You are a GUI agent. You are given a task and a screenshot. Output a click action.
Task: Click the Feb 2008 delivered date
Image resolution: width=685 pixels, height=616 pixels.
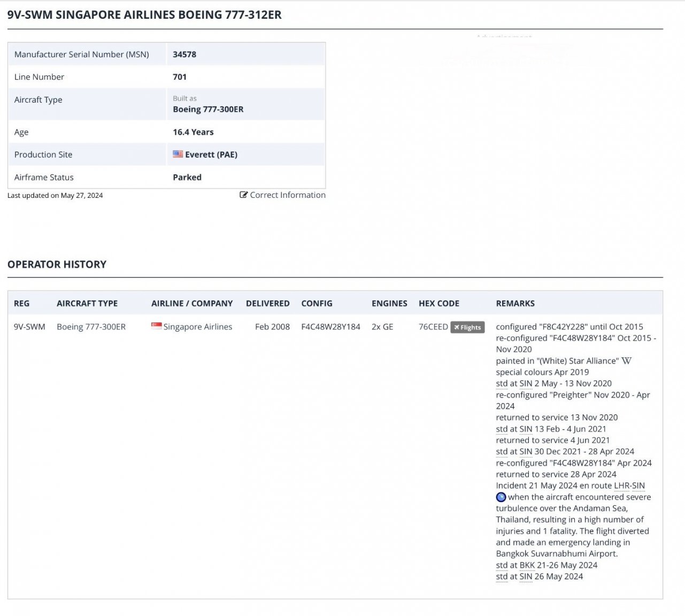pyautogui.click(x=272, y=327)
